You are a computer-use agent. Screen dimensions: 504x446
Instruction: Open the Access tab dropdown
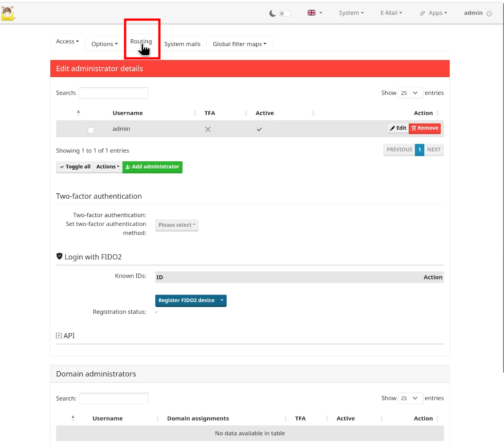click(x=68, y=41)
